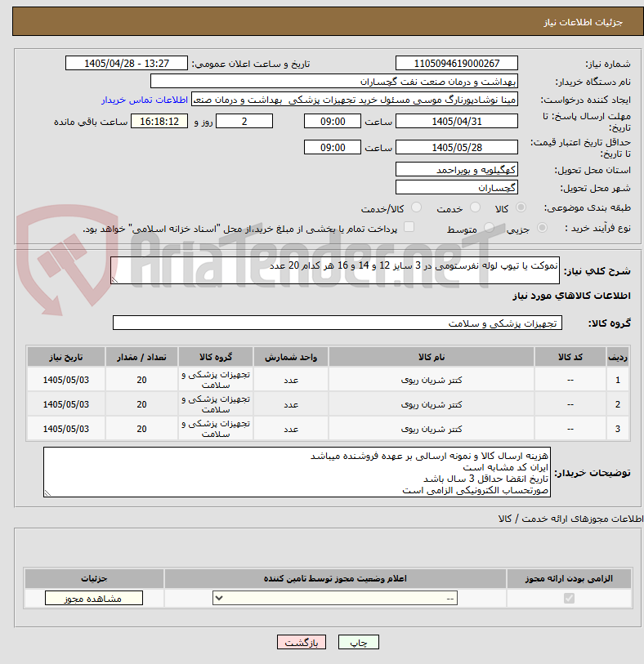Select the خدمت radio button
The height and width of the screenshot is (664, 644).
[x=476, y=207]
